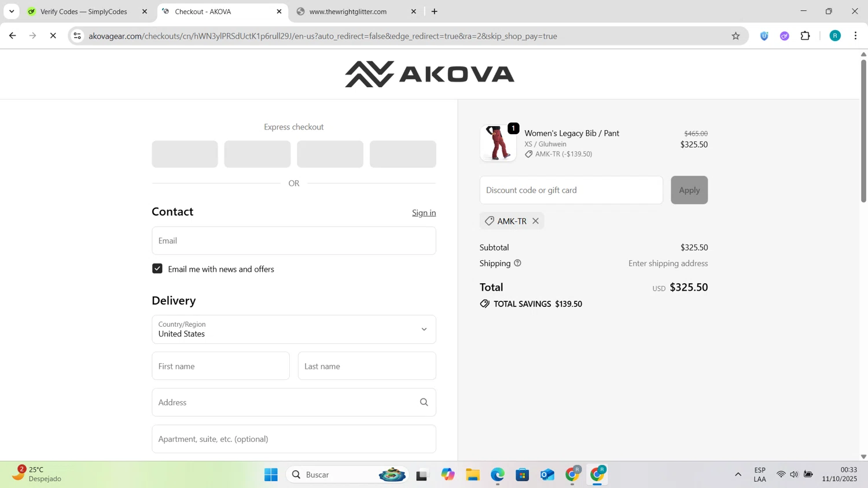Open purple circular extension icon
The image size is (868, 488).
click(785, 36)
